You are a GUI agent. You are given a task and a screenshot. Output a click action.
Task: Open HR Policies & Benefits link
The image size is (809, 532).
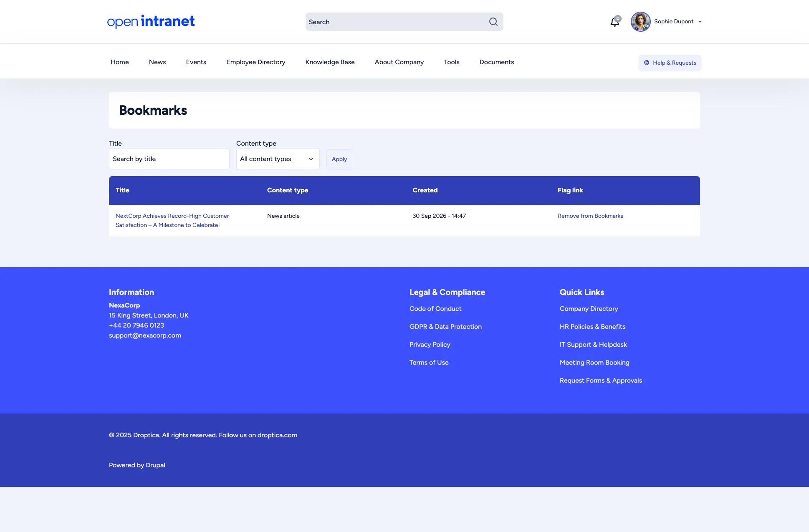tap(592, 327)
